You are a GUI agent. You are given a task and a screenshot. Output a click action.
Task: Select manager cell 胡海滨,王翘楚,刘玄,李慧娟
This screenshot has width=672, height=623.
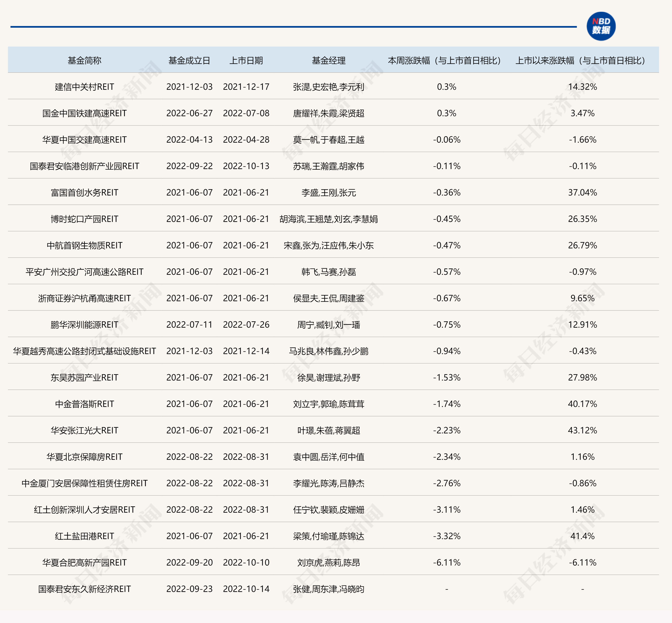(329, 219)
